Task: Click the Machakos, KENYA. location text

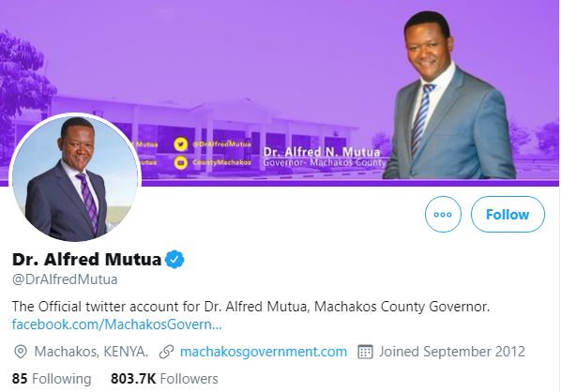Action: point(91,352)
